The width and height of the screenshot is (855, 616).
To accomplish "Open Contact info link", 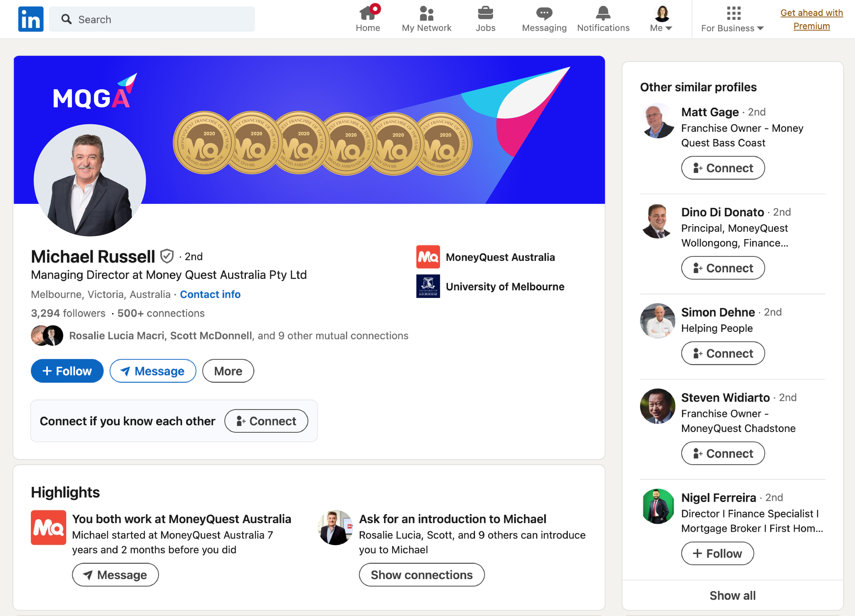I will pyautogui.click(x=210, y=294).
